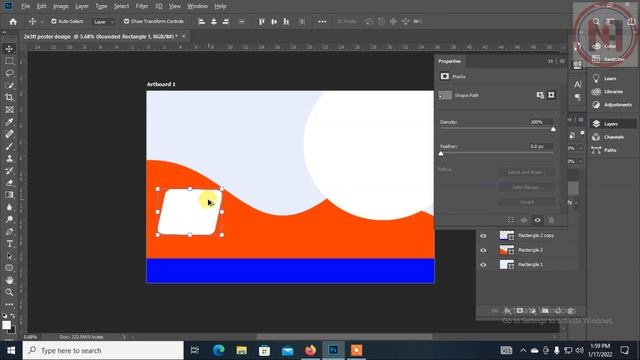Open the Image menu

pos(61,6)
